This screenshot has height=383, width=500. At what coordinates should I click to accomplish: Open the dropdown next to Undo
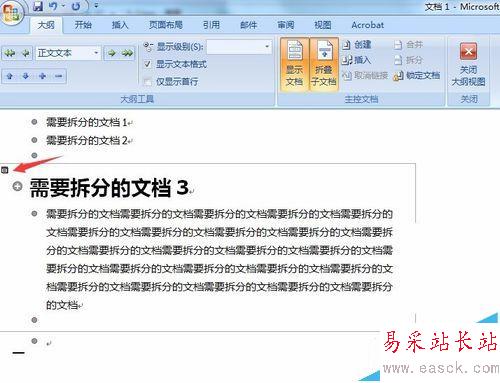[63, 6]
